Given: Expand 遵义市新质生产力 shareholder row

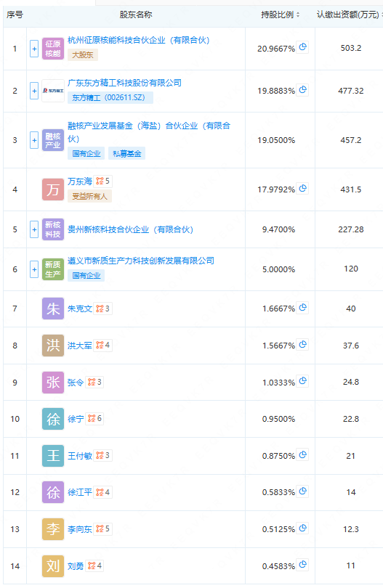Looking at the screenshot, I should [x=34, y=269].
